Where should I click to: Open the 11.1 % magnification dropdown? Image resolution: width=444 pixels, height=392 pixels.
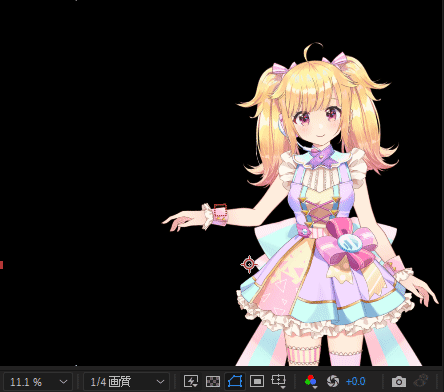click(x=38, y=382)
